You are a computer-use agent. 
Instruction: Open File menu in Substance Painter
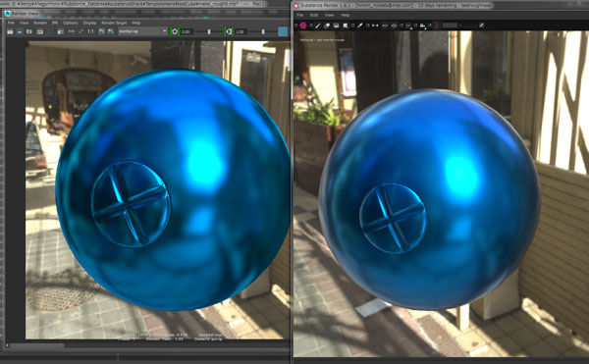[300, 15]
